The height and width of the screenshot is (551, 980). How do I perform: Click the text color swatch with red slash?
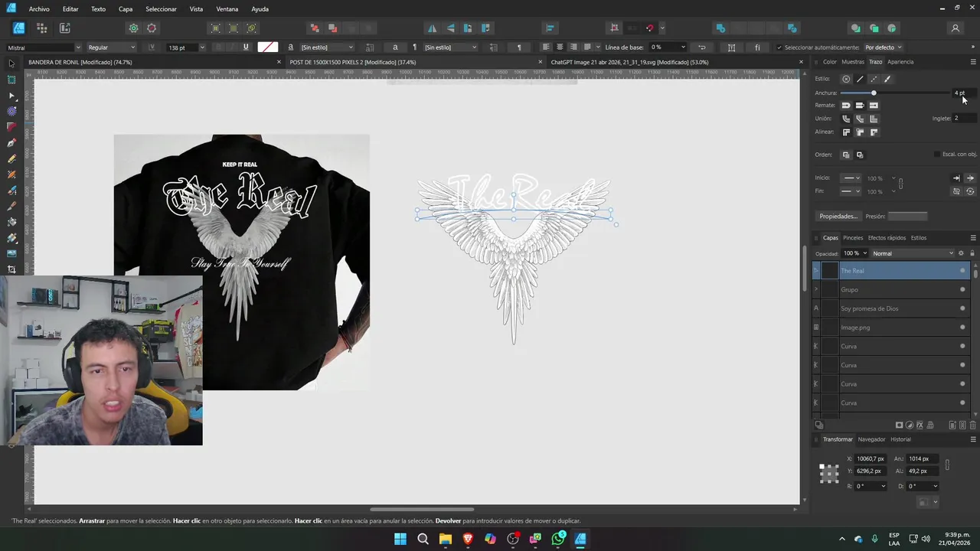tap(267, 47)
